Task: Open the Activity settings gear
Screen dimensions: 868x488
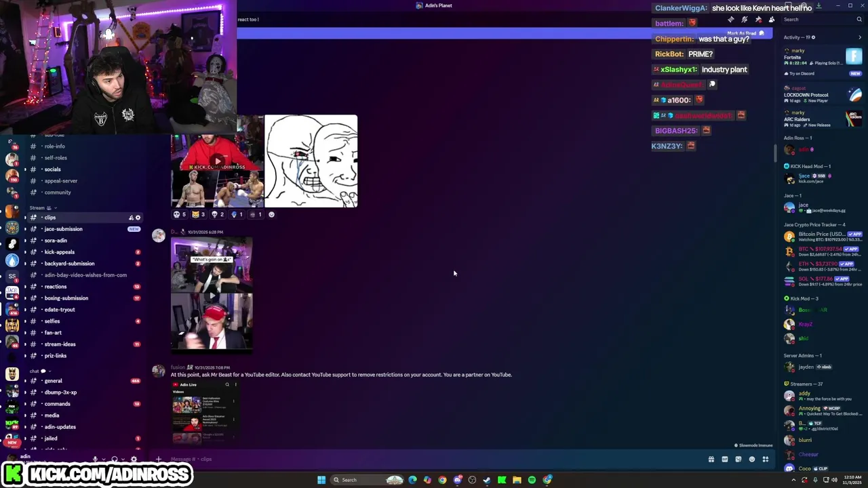Action: tap(813, 37)
